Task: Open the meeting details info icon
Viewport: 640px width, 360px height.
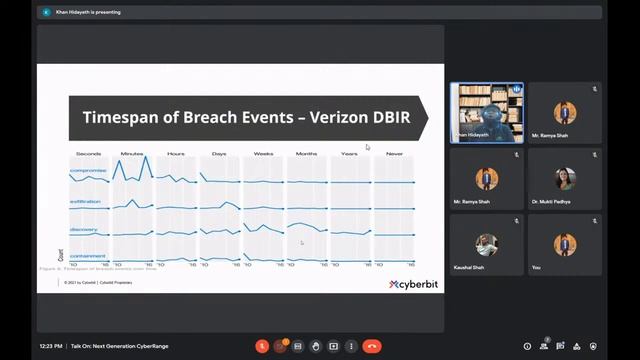Action: [527, 346]
